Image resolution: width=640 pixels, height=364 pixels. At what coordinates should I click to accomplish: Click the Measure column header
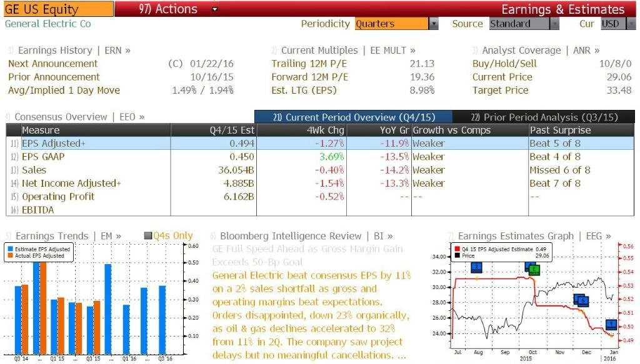pos(96,130)
